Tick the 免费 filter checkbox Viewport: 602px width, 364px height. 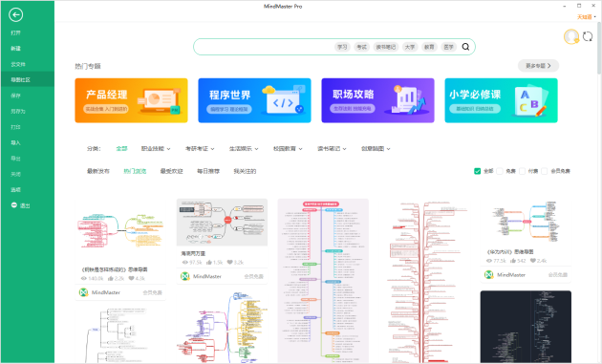(x=500, y=171)
